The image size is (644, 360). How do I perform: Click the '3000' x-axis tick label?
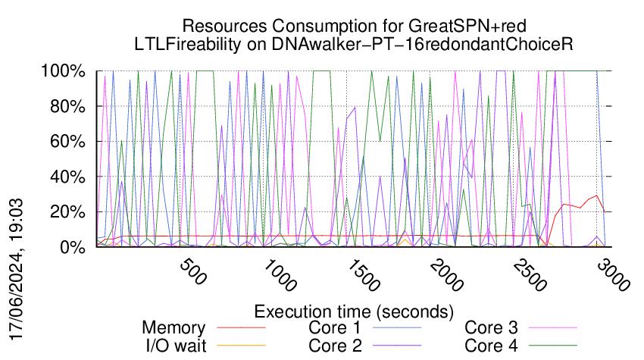(x=613, y=275)
